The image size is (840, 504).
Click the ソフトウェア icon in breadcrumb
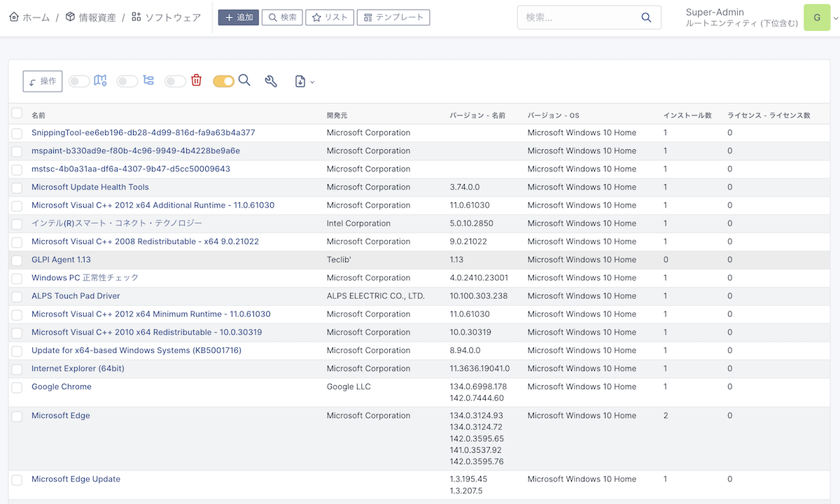[136, 17]
